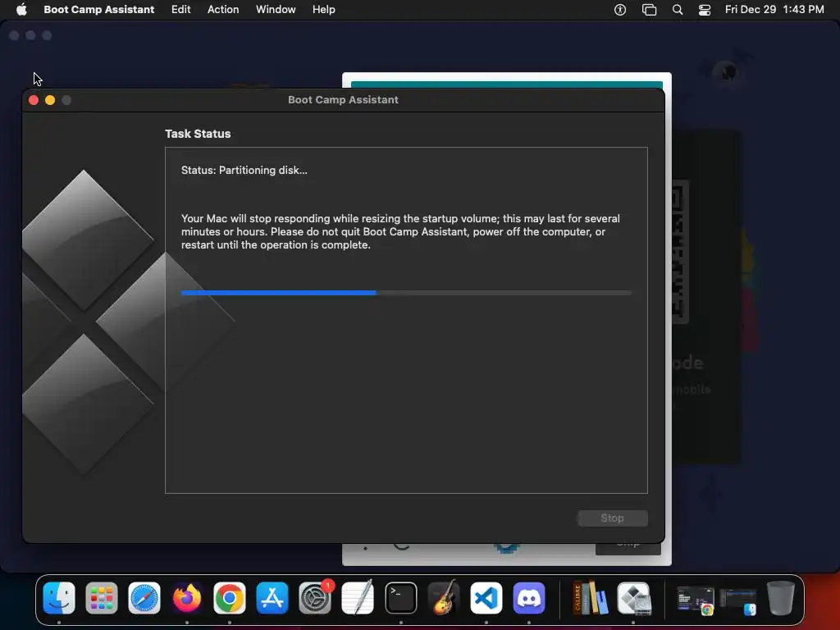Viewport: 840px width, 630px height.
Task: Click Boot Camp Assistant icon in the Dock
Action: pos(633,598)
